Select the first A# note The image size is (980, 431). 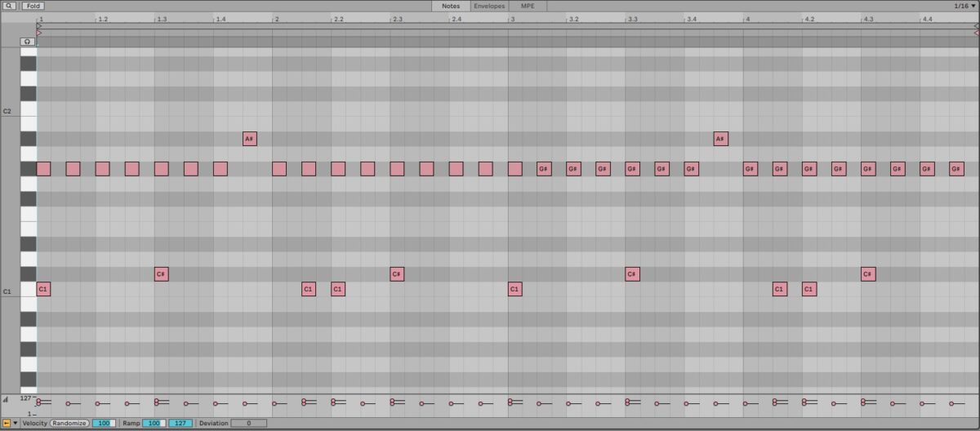[x=250, y=139]
